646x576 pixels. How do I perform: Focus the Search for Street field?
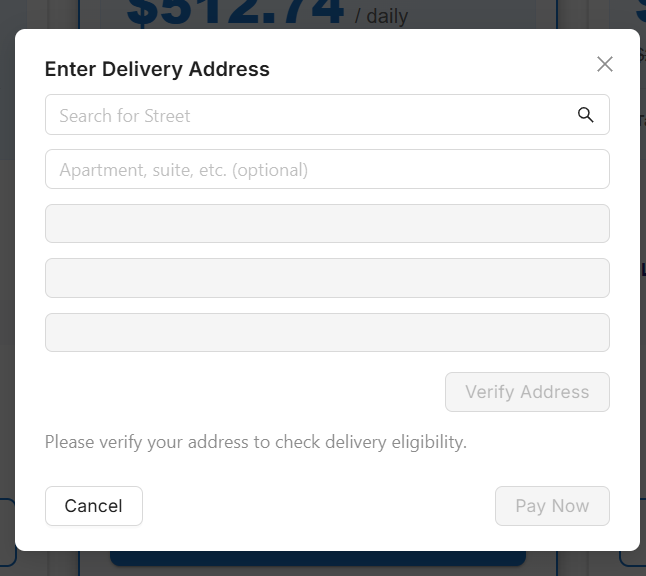[310, 115]
